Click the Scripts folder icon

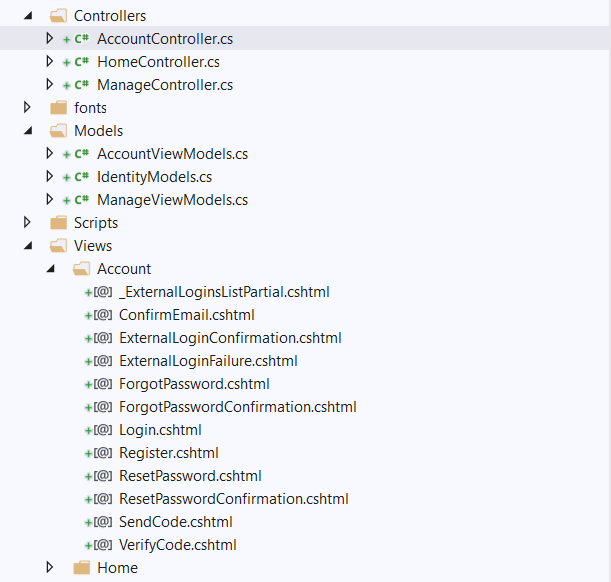[x=59, y=223]
